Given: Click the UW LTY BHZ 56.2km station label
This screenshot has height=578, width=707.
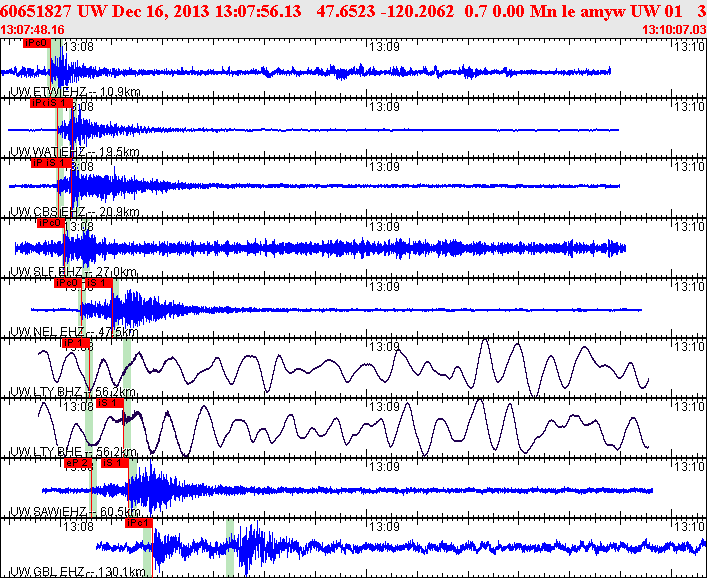Looking at the screenshot, I should (x=73, y=392).
